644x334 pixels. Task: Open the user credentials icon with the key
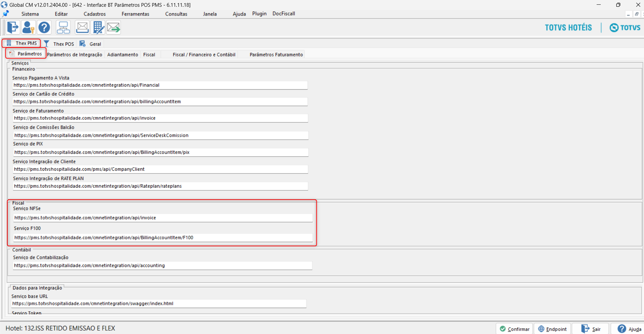28,27
